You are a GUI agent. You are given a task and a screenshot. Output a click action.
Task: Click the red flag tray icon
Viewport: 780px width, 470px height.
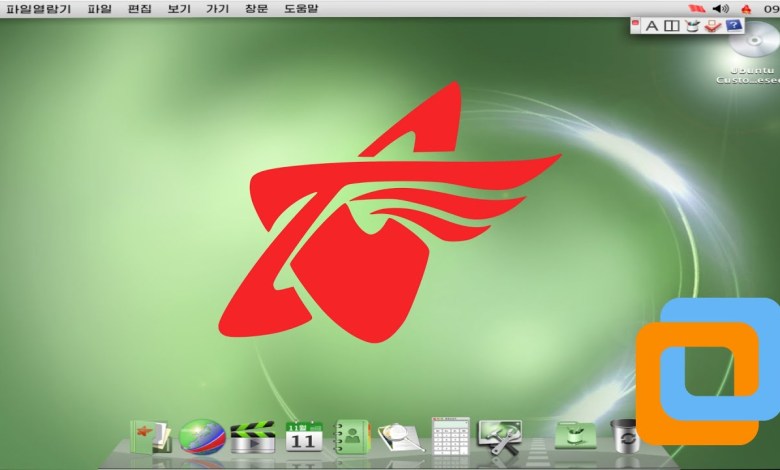[697, 8]
